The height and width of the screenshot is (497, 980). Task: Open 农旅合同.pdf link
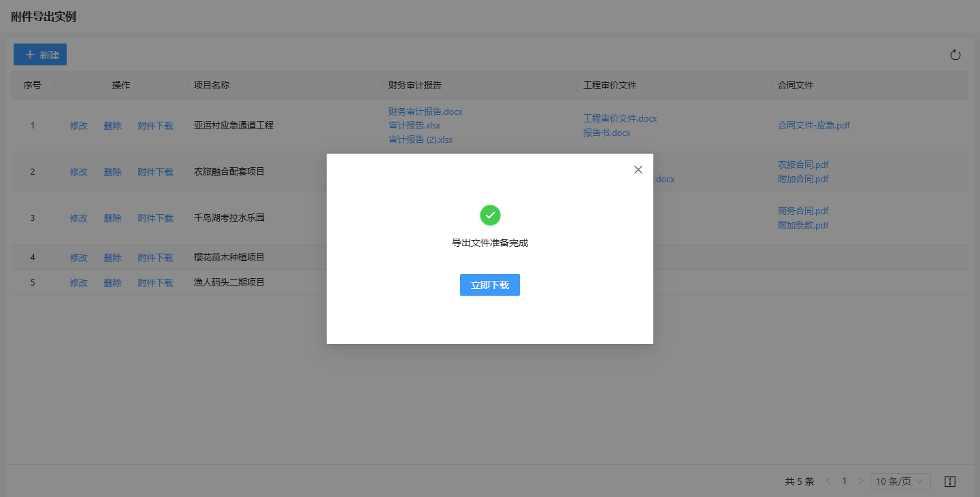(803, 165)
